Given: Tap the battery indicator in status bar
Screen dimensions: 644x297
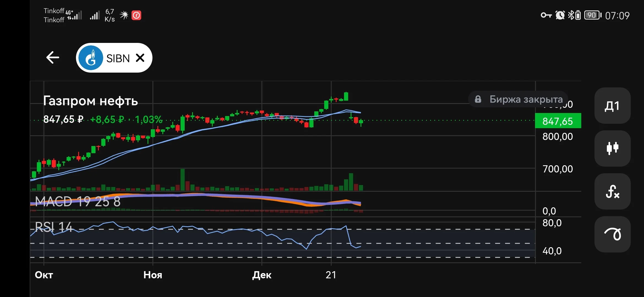Looking at the screenshot, I should (593, 15).
